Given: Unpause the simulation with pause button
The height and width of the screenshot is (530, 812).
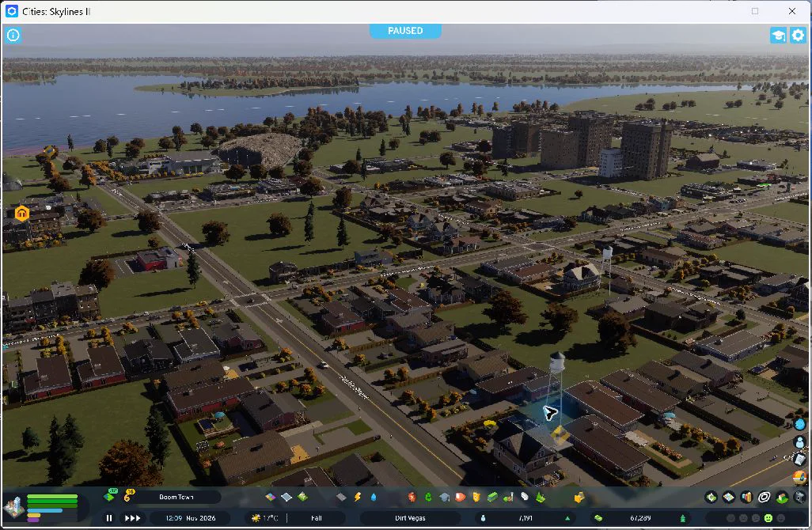Looking at the screenshot, I should (x=108, y=517).
